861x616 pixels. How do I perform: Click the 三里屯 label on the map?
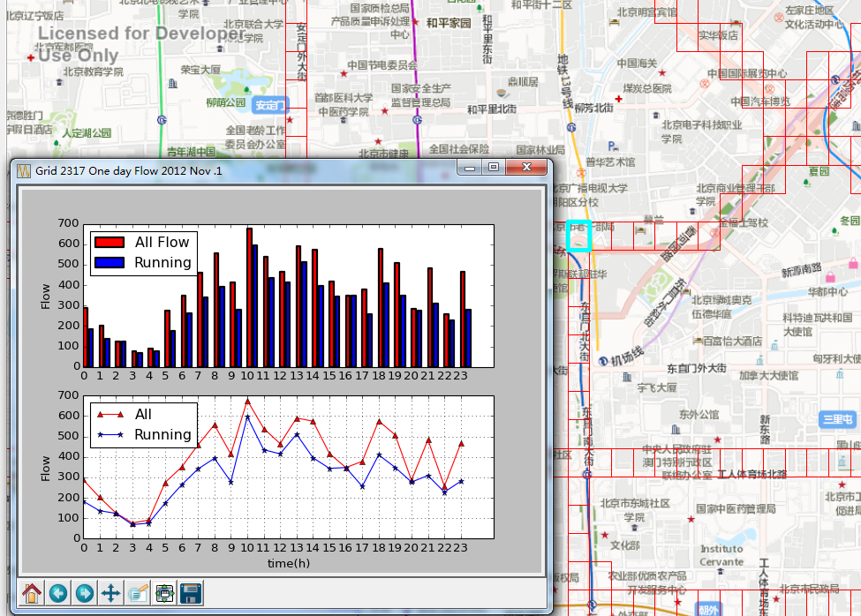(837, 419)
